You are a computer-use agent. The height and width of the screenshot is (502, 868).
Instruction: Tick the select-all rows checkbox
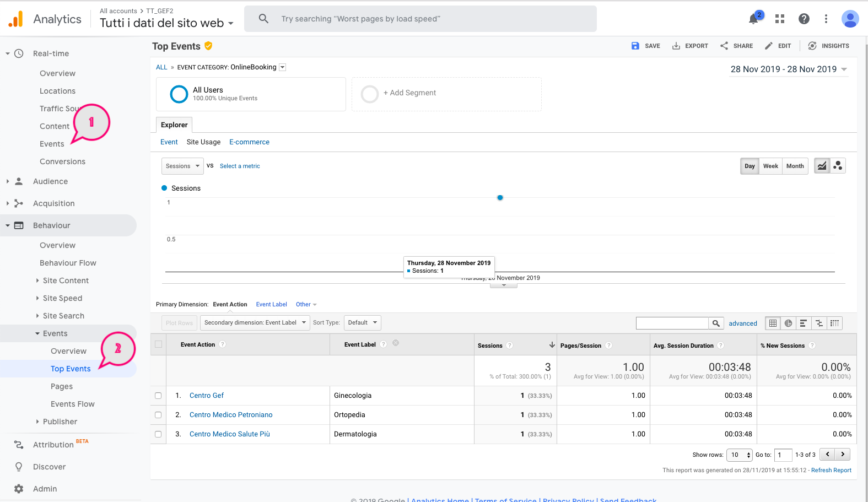159,344
